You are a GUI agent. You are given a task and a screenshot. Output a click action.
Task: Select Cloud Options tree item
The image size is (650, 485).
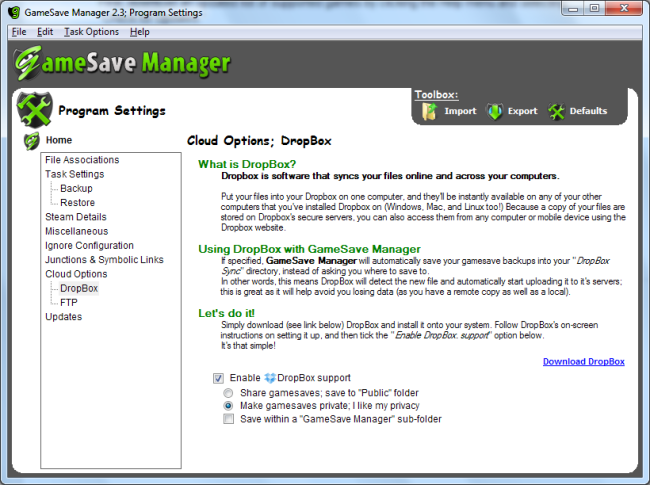point(76,274)
